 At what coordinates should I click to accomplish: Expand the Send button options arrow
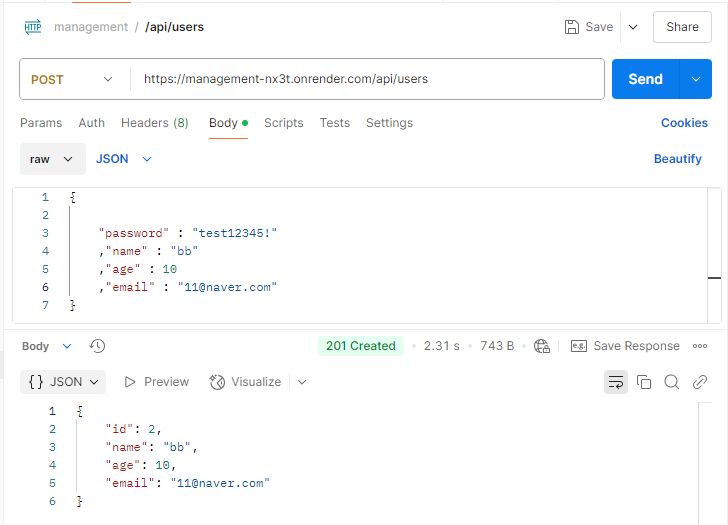[x=696, y=79]
